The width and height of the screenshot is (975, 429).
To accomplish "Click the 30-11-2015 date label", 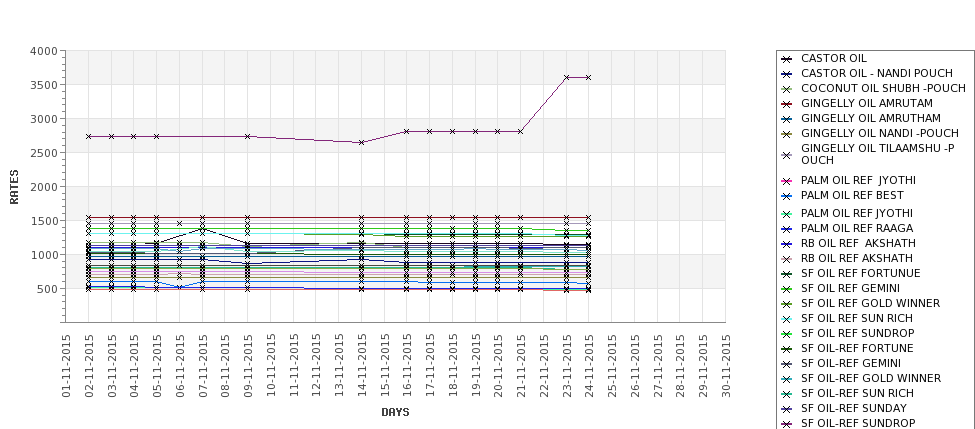I will point(725,366).
